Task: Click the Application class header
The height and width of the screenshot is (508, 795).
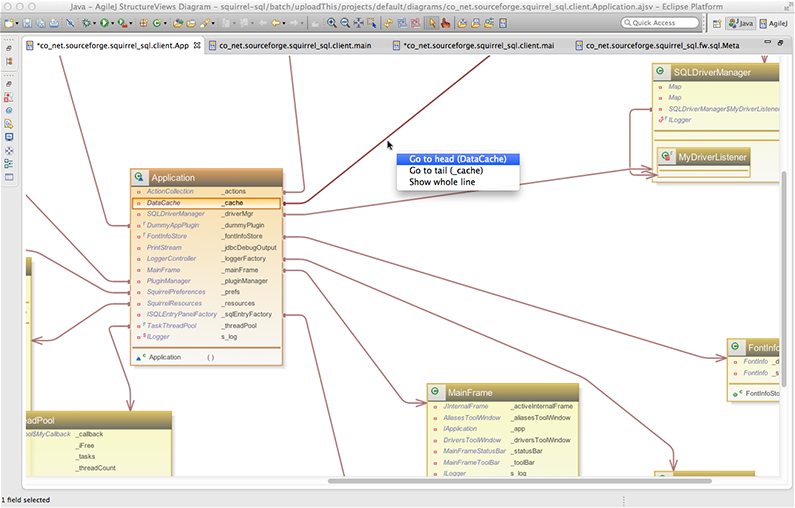Action: pyautogui.click(x=206, y=177)
